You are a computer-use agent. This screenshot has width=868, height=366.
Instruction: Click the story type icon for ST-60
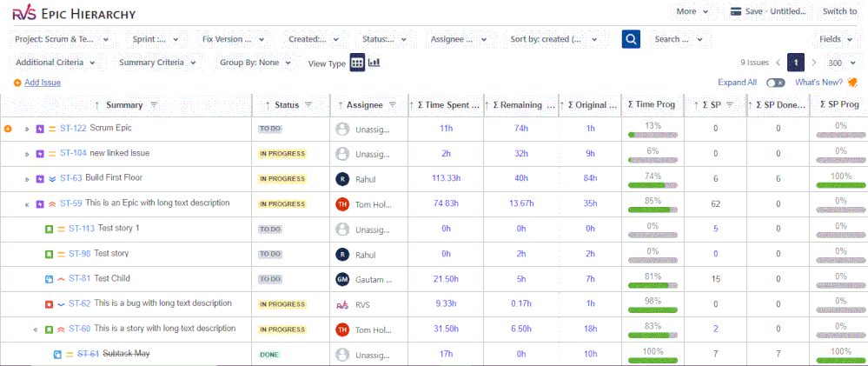[48, 329]
